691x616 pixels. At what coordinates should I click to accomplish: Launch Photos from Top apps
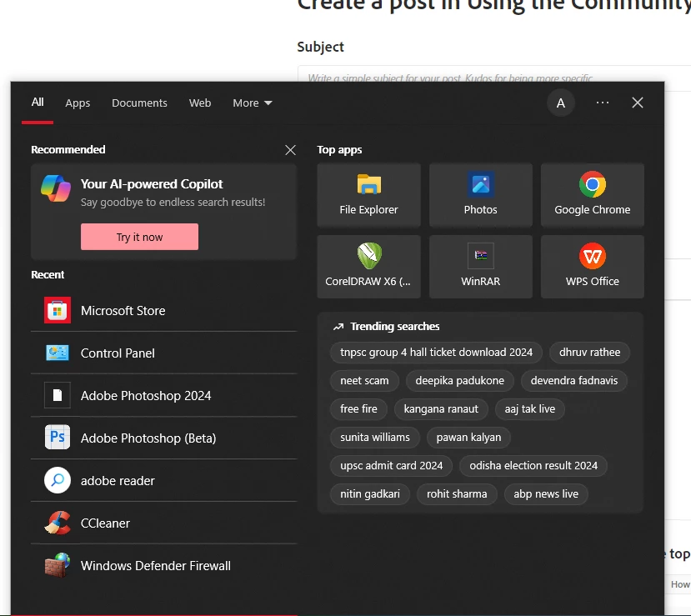coord(480,195)
